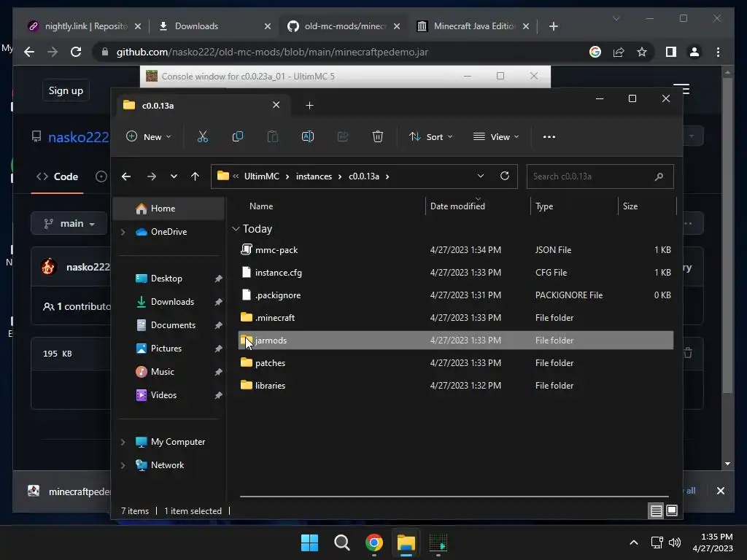Switch to details view icon in status bar
747x560 pixels.
[x=656, y=510]
